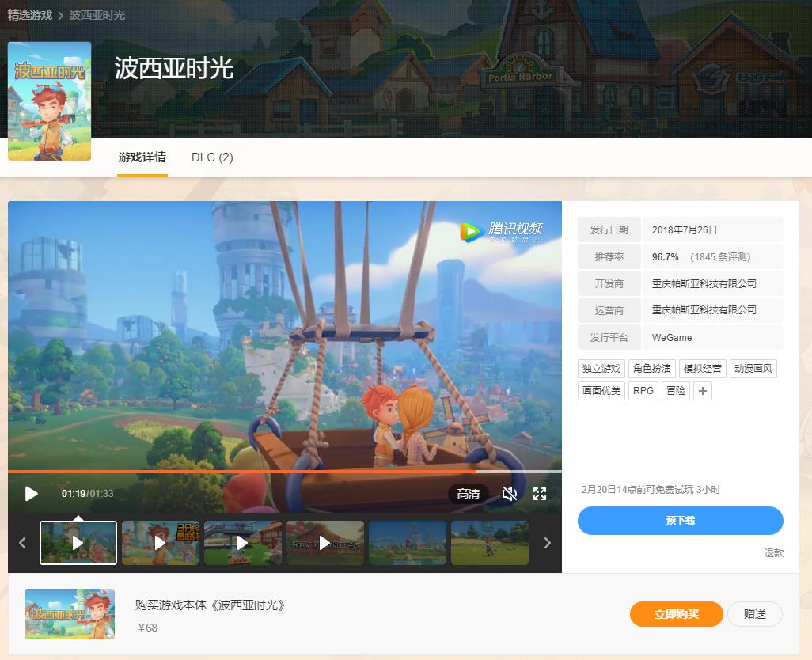Open the 退款 refund link
Viewport: 812px width, 660px height.
tap(773, 553)
